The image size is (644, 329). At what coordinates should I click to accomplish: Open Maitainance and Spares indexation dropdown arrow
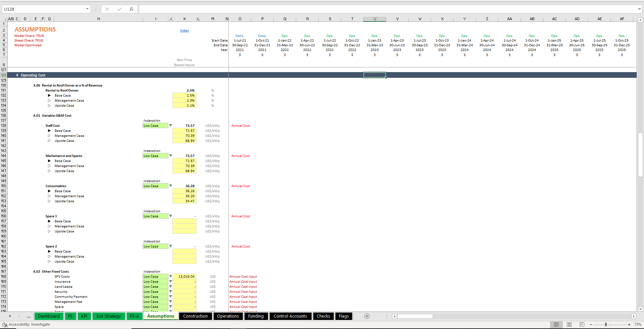pyautogui.click(x=170, y=156)
